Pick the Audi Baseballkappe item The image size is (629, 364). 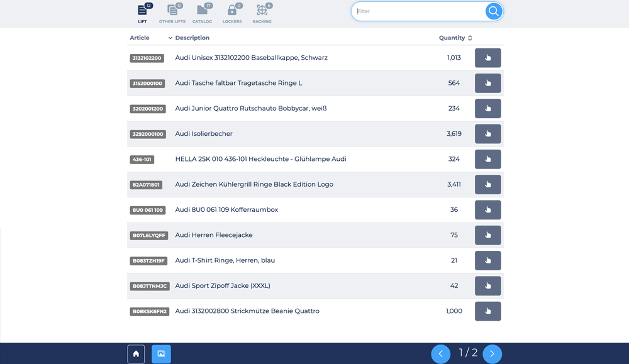pyautogui.click(x=487, y=58)
